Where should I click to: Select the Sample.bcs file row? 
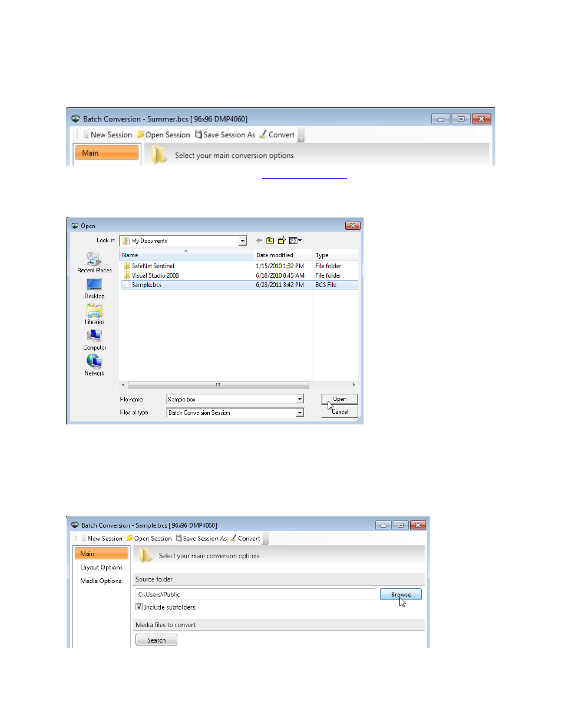tap(239, 285)
